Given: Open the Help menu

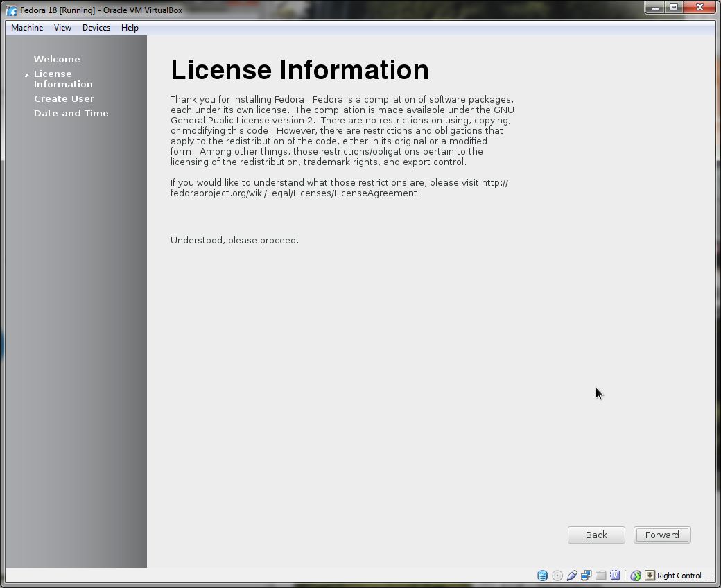Looking at the screenshot, I should tap(130, 28).
